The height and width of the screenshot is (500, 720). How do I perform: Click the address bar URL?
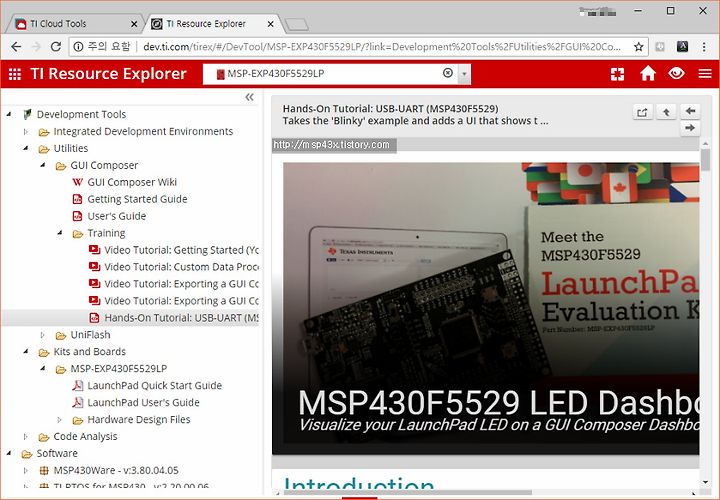click(x=382, y=47)
